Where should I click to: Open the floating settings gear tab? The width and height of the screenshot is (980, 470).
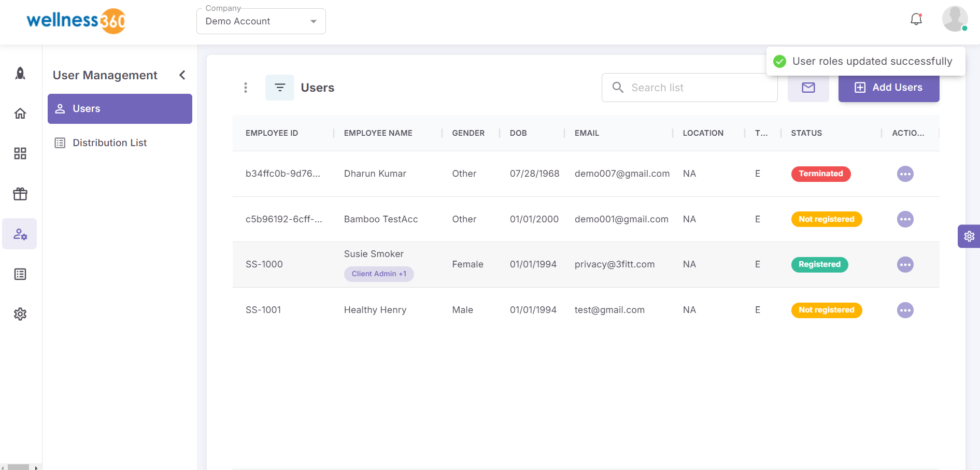point(969,236)
